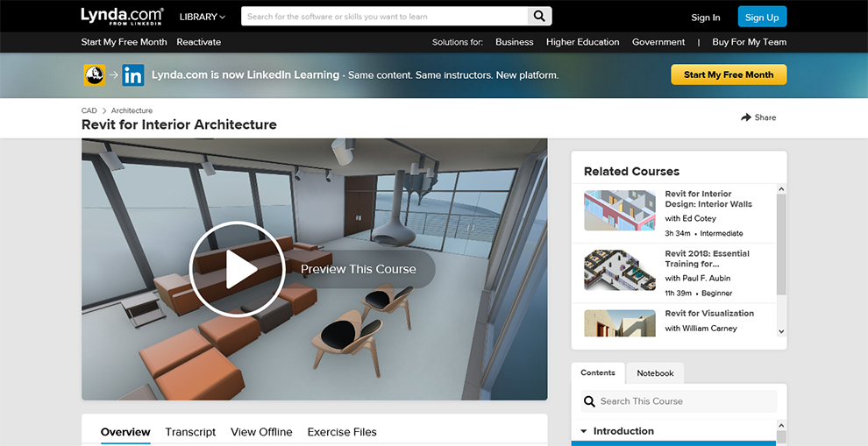Screen dimensions: 868x446
Task: Click Preview This Course label
Action: click(x=359, y=270)
